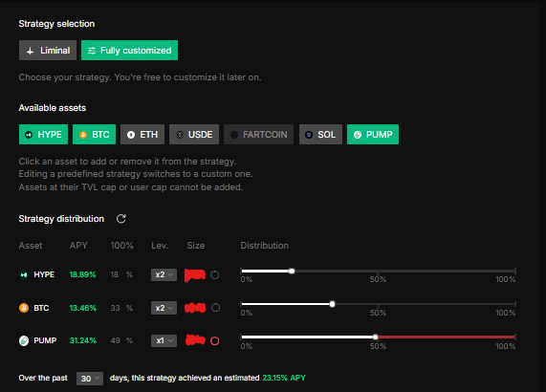Click the BTC size status circle icon
Screen dimensions: 546x392
[x=215, y=308]
